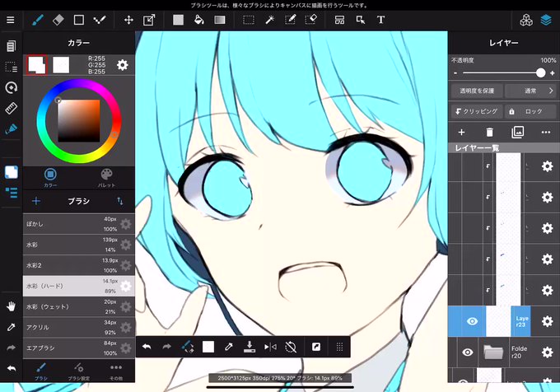
Task: Flip canvas horizontally in floating bar
Action: [270, 347]
